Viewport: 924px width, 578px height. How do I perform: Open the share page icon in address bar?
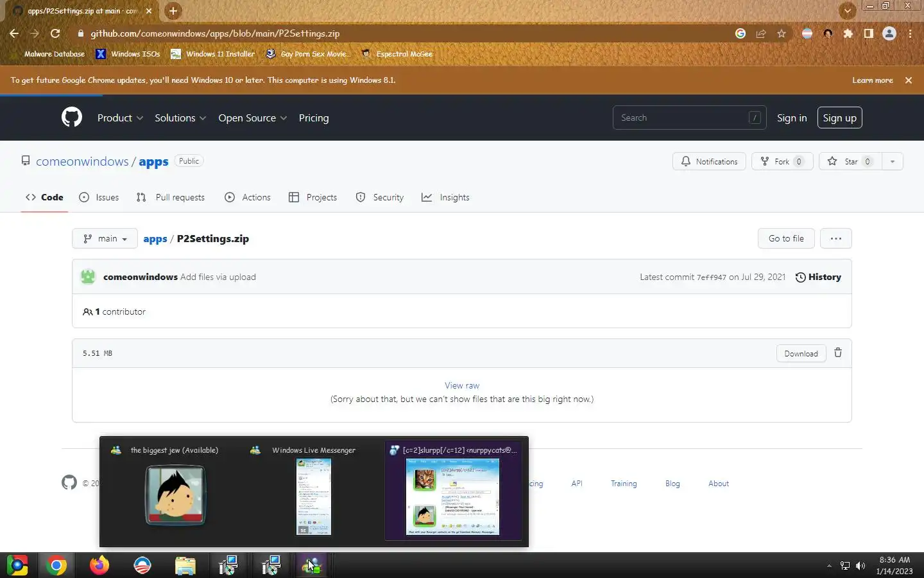click(761, 33)
